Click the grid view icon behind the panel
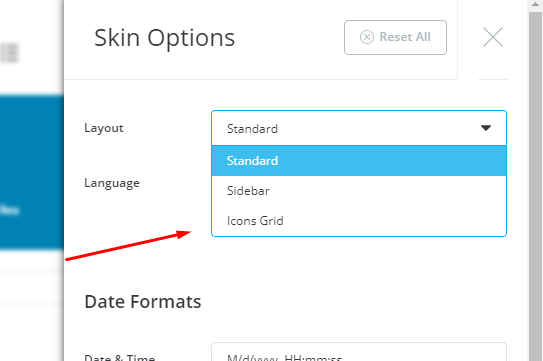 coord(9,53)
